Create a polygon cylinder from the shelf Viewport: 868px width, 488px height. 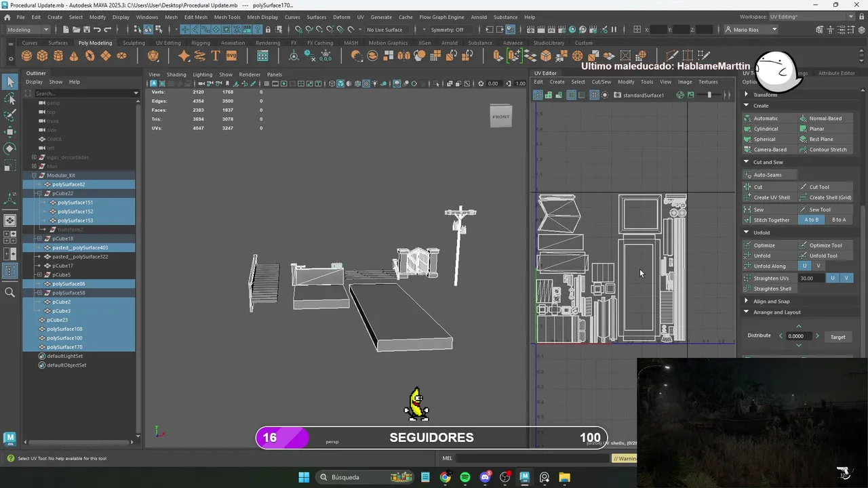pyautogui.click(x=58, y=56)
